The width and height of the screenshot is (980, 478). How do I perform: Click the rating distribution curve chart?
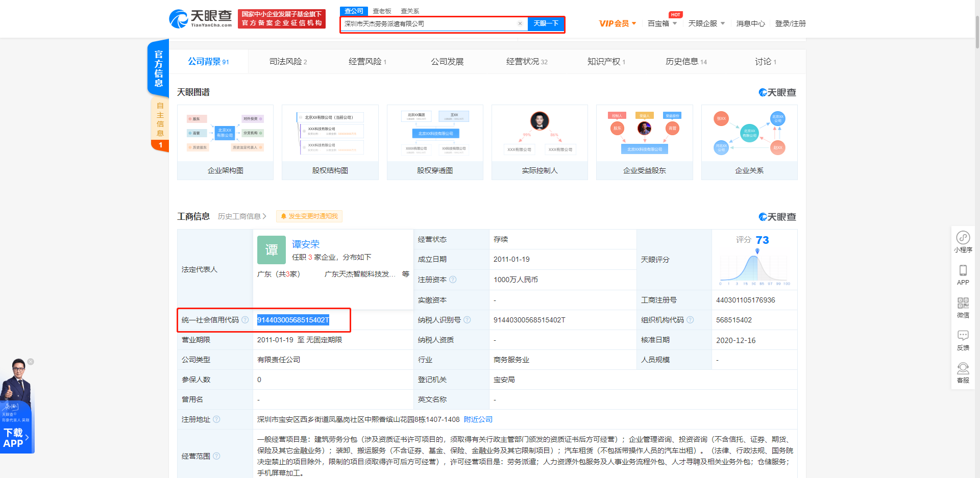pyautogui.click(x=754, y=268)
